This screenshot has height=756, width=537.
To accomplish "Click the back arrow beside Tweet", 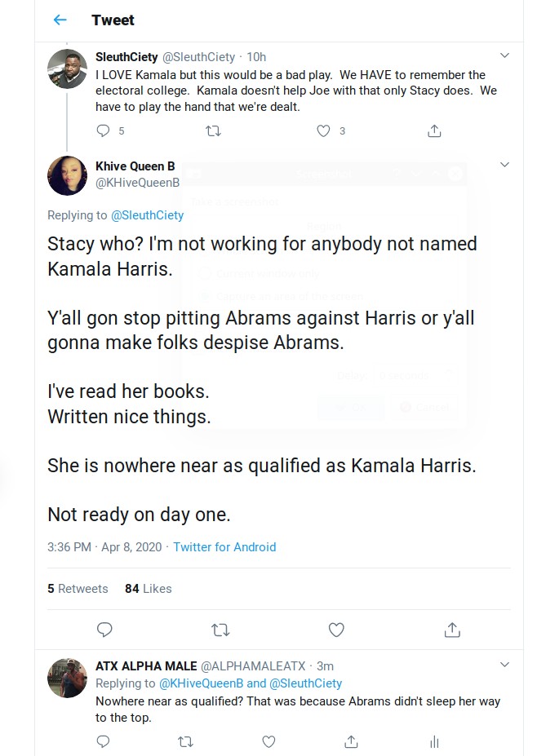I will click(60, 20).
